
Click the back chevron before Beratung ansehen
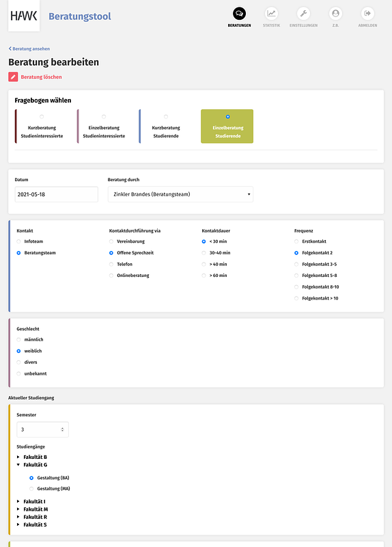pos(10,49)
